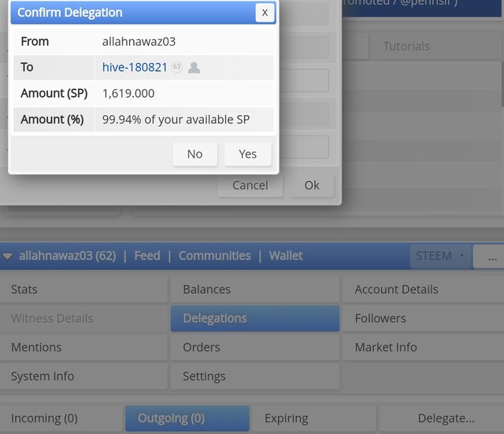Open System Info tab
504x434 pixels.
coord(83,377)
